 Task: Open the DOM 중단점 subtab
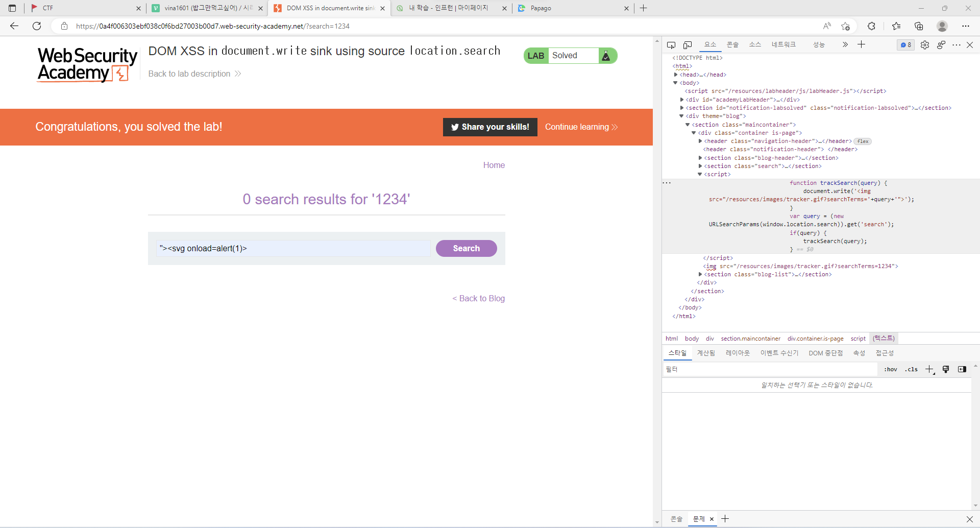[825, 353]
